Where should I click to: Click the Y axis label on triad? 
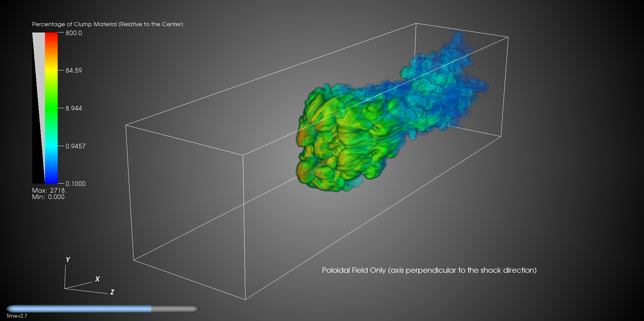click(x=68, y=260)
